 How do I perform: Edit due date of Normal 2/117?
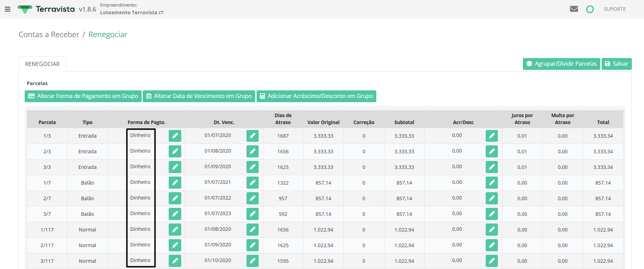[x=252, y=245]
